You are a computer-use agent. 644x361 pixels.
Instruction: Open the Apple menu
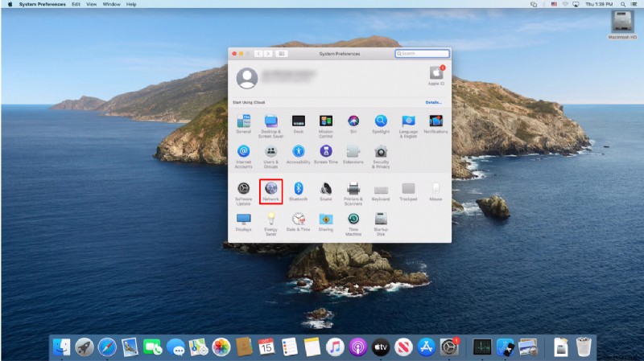pos(10,4)
